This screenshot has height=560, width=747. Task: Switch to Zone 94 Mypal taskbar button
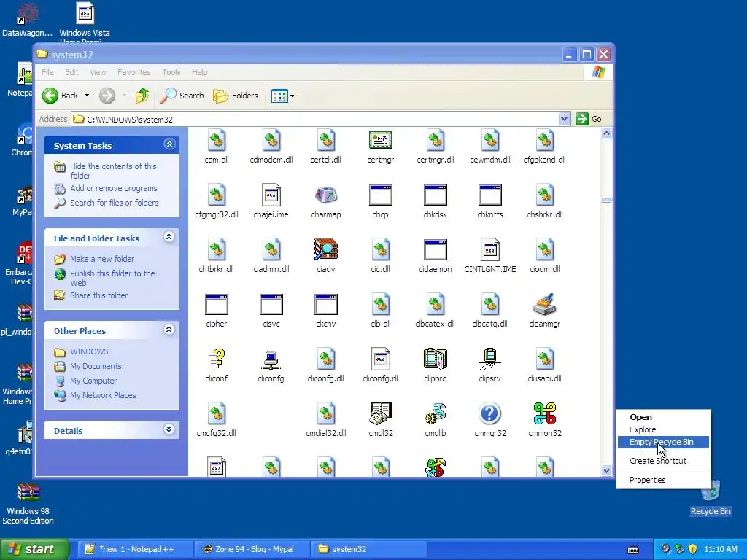(x=252, y=549)
